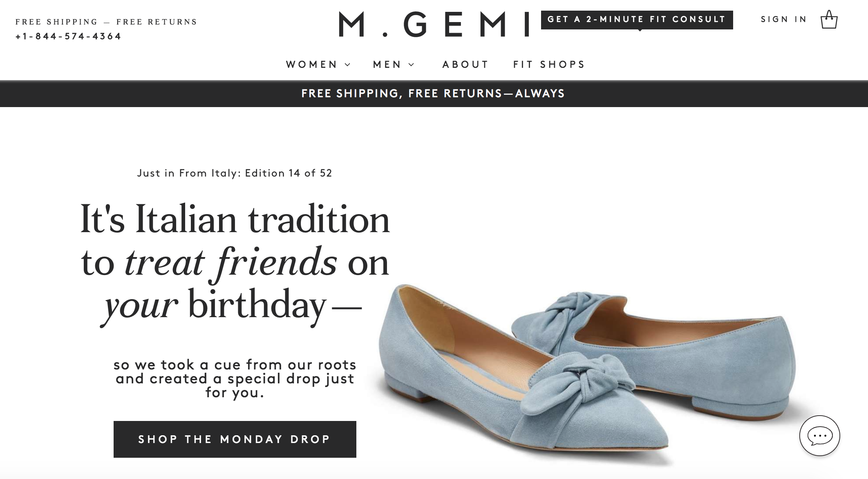This screenshot has width=868, height=479.
Task: Click the free shipping banner bar
Action: click(x=433, y=93)
